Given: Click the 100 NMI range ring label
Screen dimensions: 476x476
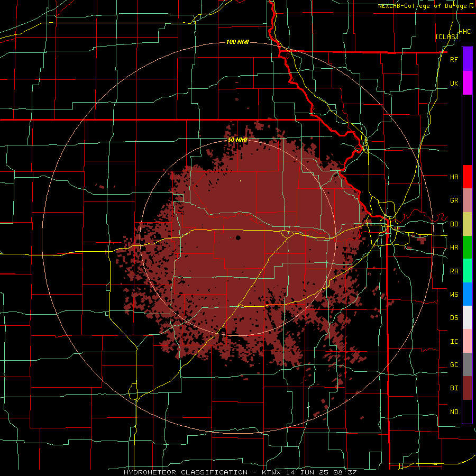Looking at the screenshot, I should coord(237,42).
